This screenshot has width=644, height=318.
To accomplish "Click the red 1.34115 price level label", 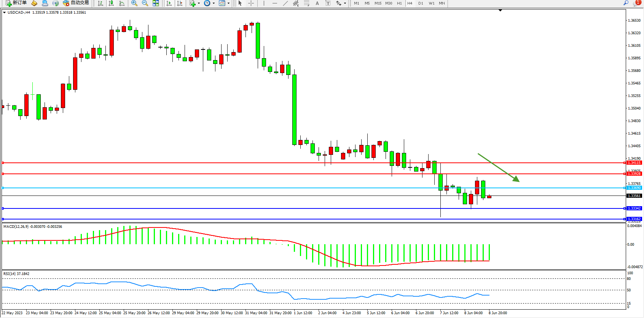I will coord(634,163).
